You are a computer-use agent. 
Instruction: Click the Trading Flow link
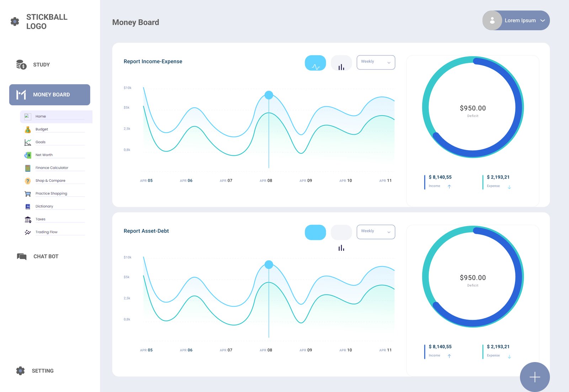pyautogui.click(x=47, y=232)
